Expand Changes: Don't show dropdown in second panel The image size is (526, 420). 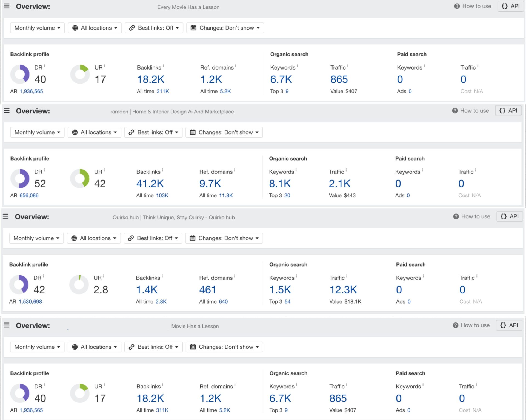coord(224,132)
